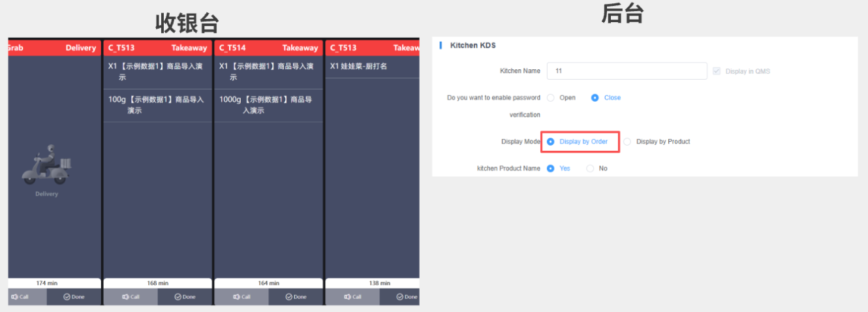The width and height of the screenshot is (868, 312).
Task: Select Yes for kitchen Product Name
Action: (551, 168)
